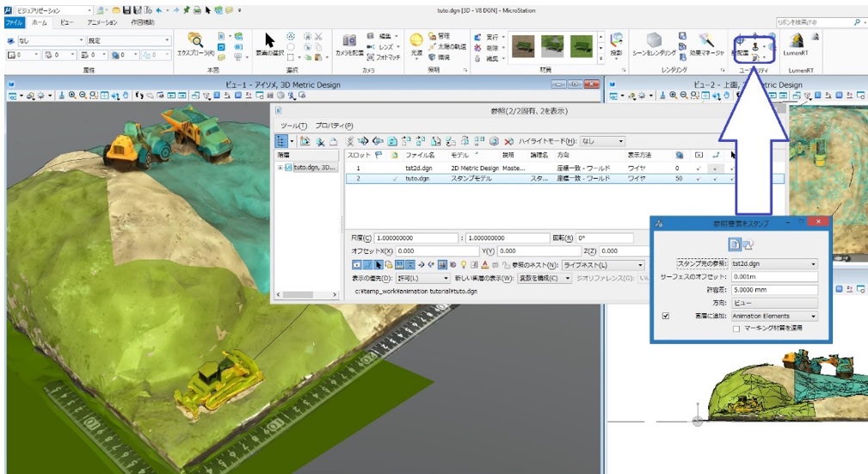Enable マーキング材質を適用 checkbox
Viewport: 868px width, 474px height.
point(736,329)
